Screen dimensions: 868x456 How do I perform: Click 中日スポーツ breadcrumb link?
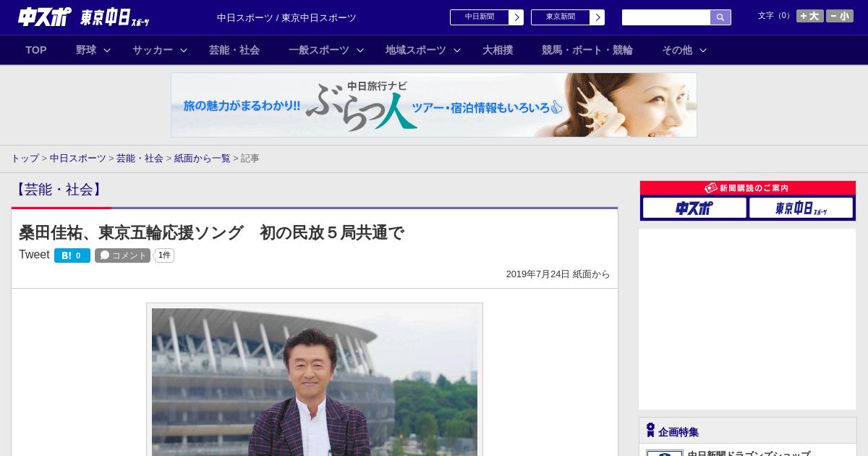pos(78,159)
